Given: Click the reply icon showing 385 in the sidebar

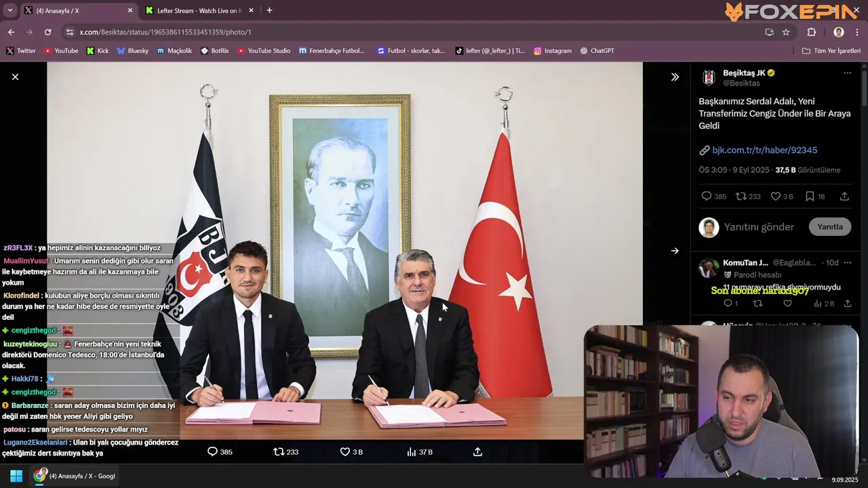Looking at the screenshot, I should click(707, 197).
